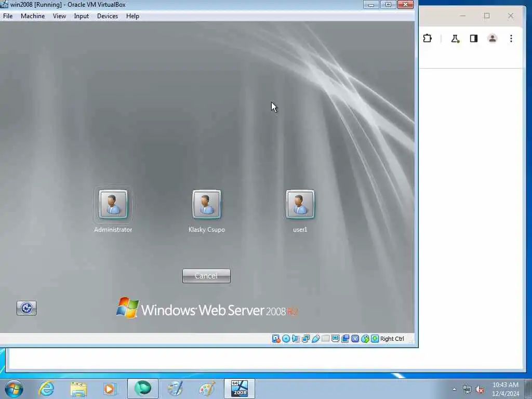Open the blue feather-and-globe taskbar icon
Image resolution: width=532 pixels, height=399 pixels.
coord(175,389)
